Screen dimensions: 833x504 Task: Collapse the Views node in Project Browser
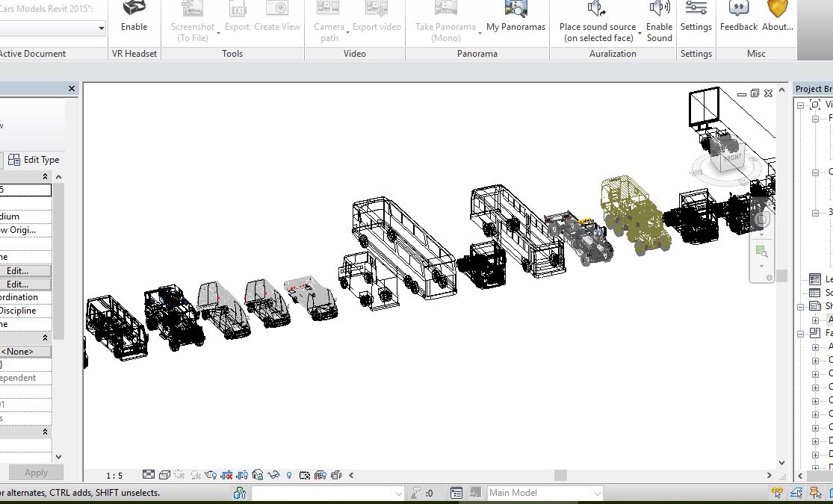(800, 105)
